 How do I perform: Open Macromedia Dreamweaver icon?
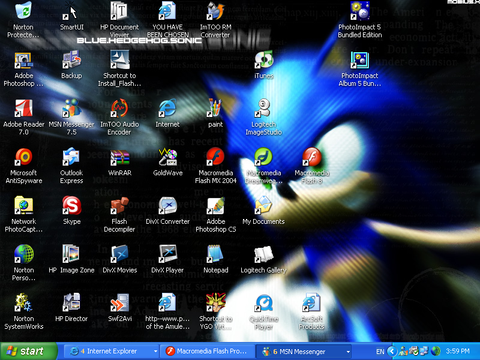[x=264, y=157]
